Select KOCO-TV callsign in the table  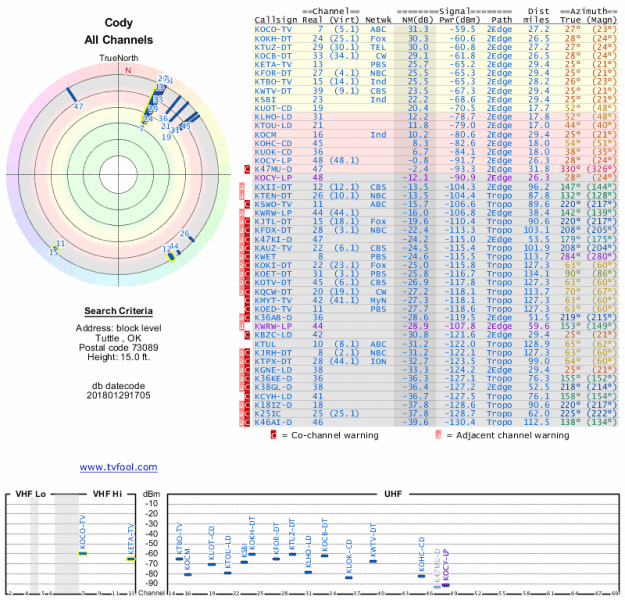[x=273, y=30]
